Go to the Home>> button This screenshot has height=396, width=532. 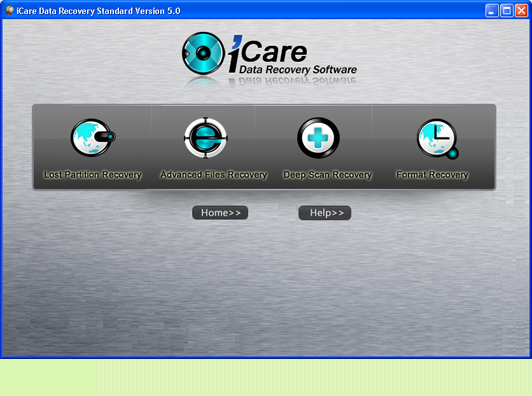[220, 213]
